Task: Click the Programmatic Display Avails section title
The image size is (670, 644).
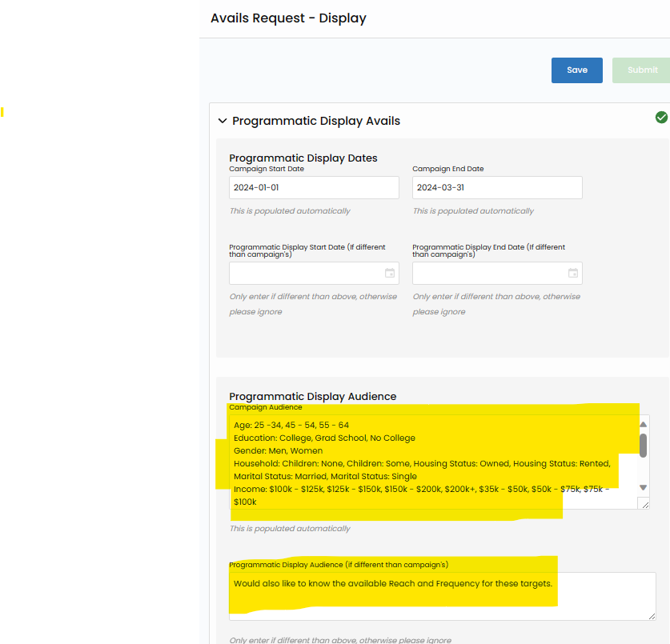Action: [316, 122]
